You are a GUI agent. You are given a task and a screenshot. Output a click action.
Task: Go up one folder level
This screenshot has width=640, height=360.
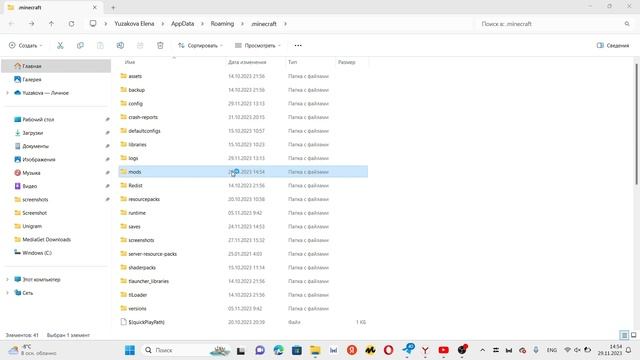point(51,24)
